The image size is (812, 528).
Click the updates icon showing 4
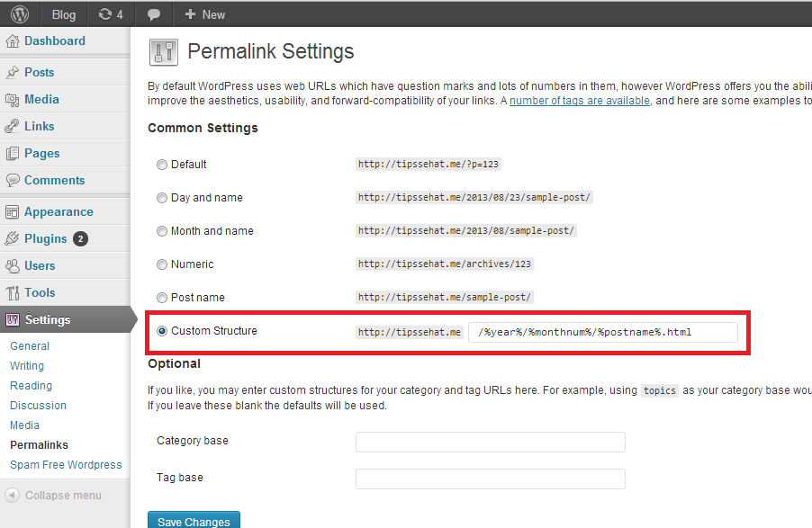tap(110, 13)
